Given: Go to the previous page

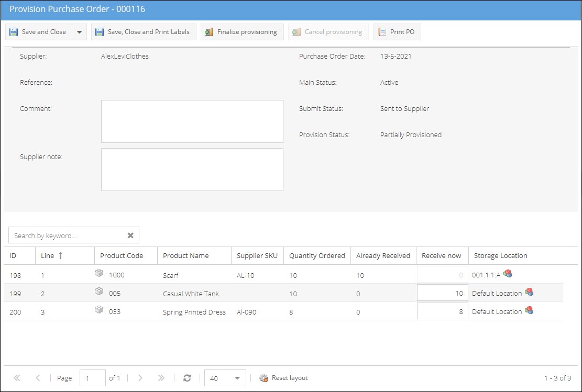Looking at the screenshot, I should [38, 378].
